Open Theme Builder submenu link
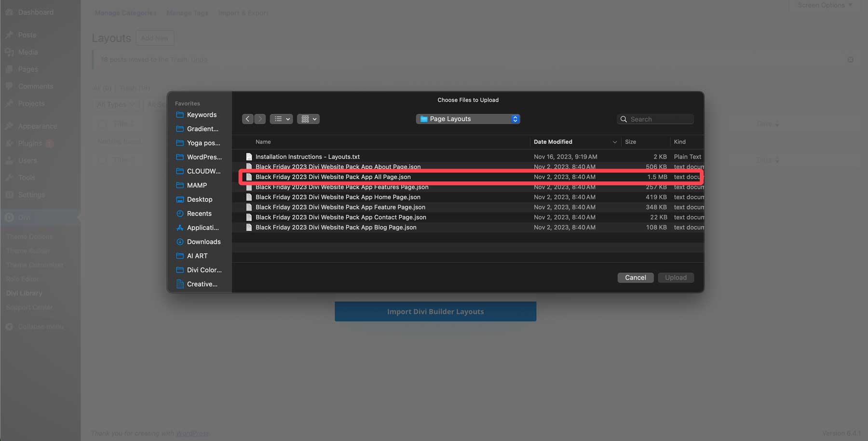The height and width of the screenshot is (441, 868). [28, 251]
